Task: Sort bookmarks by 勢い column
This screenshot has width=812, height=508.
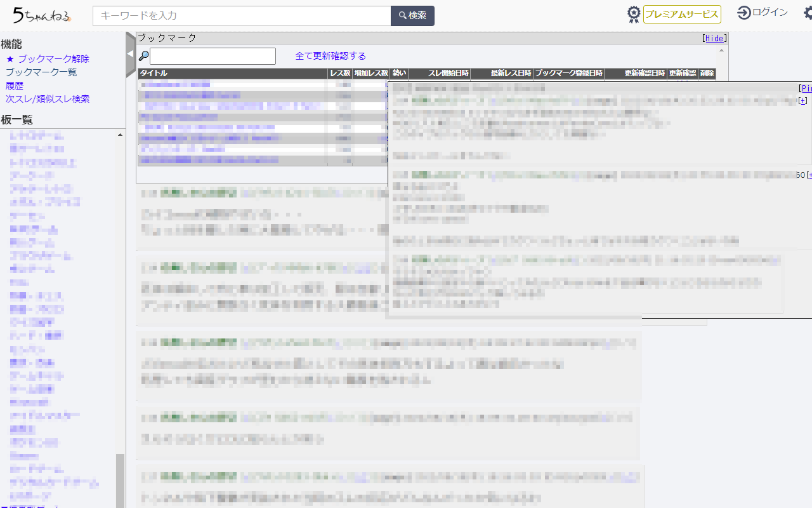Action: tap(399, 74)
